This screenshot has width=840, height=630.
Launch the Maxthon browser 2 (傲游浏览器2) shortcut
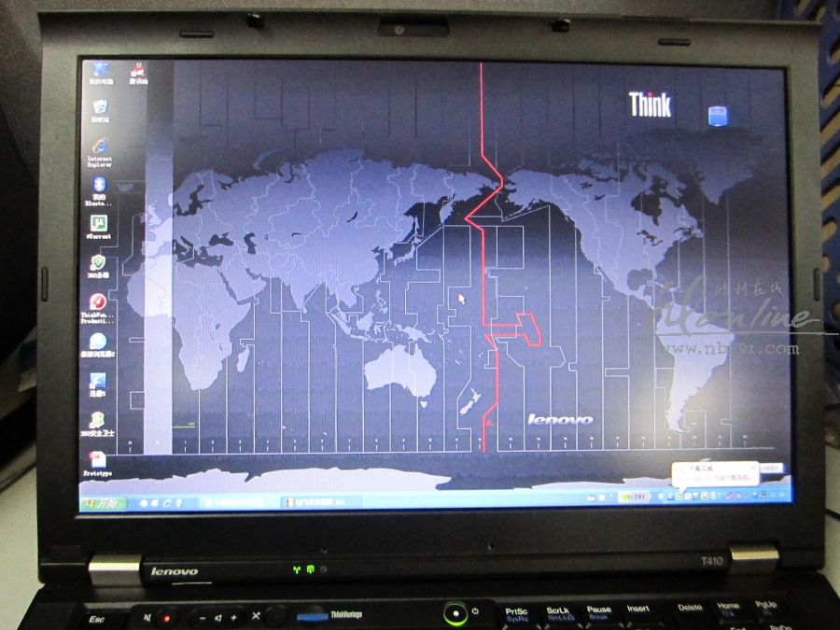click(x=97, y=345)
